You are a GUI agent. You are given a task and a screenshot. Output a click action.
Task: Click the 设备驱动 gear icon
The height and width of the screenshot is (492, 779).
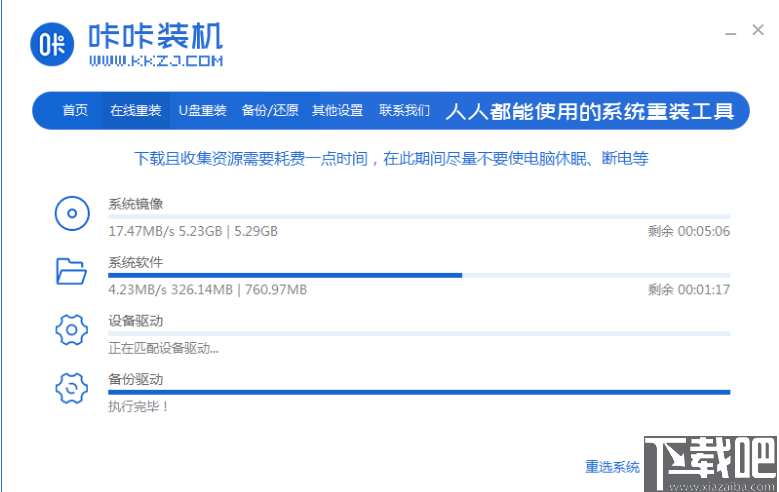(x=71, y=328)
